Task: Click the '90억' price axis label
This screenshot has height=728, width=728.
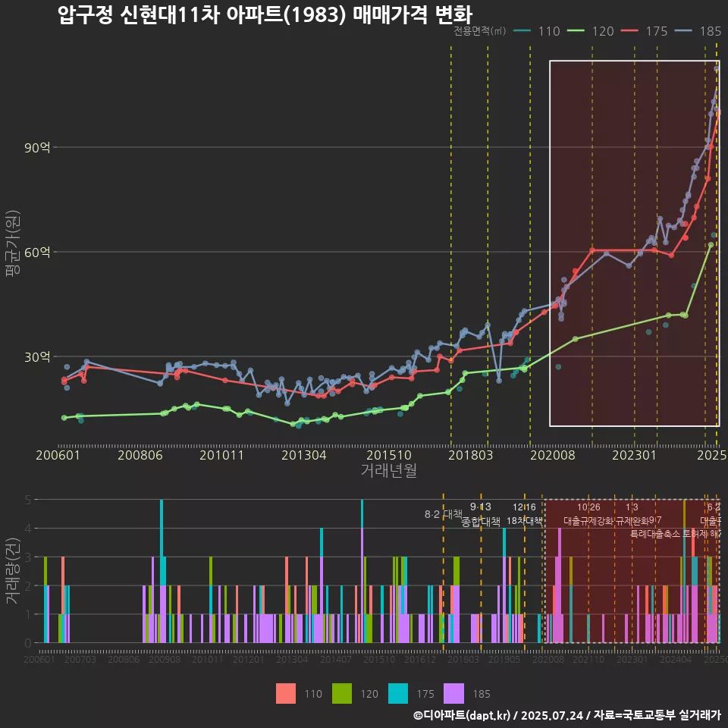Action: click(x=37, y=148)
